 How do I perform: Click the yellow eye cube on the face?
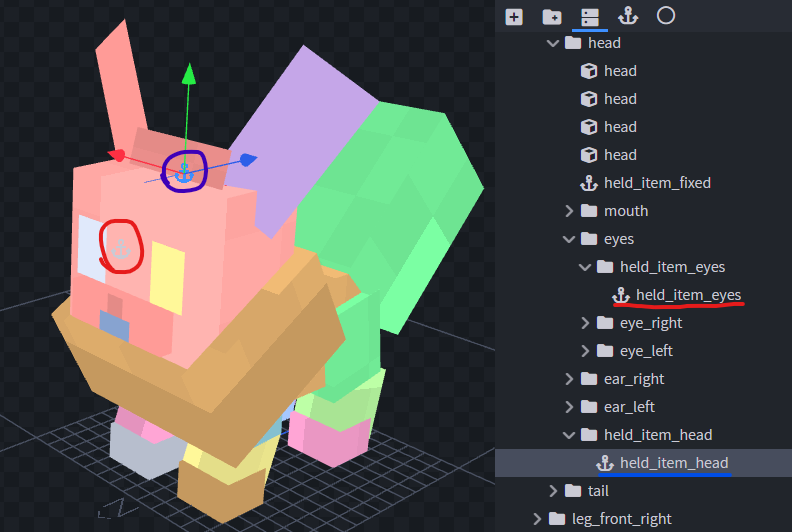(167, 278)
